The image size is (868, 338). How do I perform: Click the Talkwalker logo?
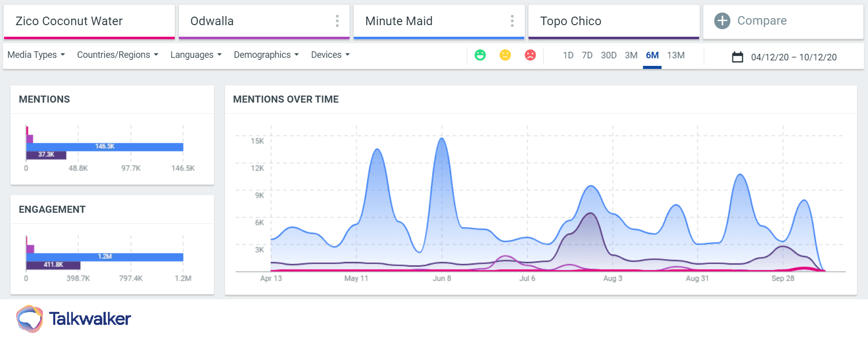[x=74, y=318]
